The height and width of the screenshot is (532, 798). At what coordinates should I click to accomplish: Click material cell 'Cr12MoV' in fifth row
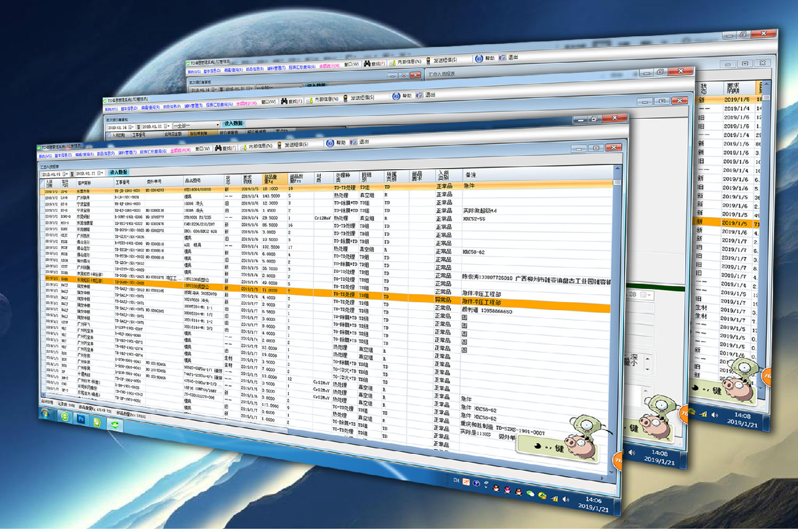point(322,218)
